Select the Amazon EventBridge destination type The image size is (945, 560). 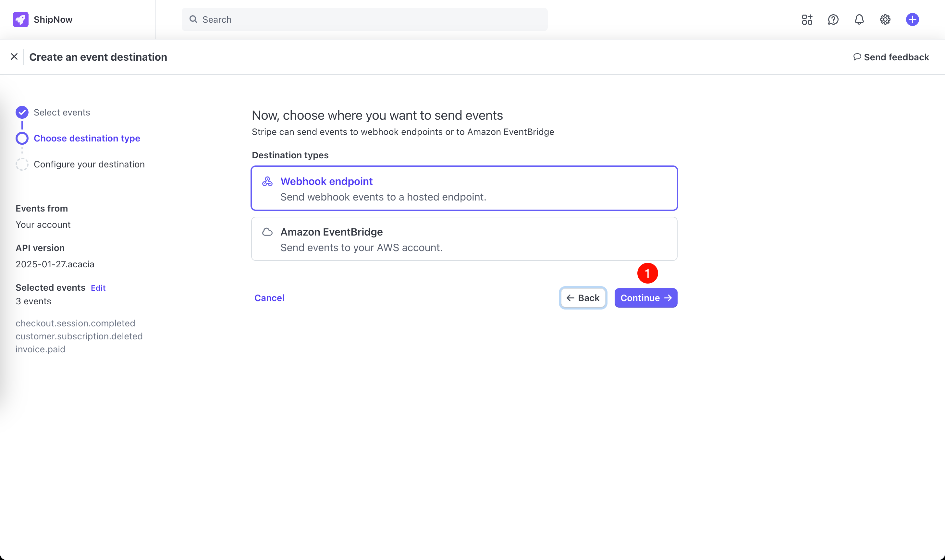click(464, 239)
